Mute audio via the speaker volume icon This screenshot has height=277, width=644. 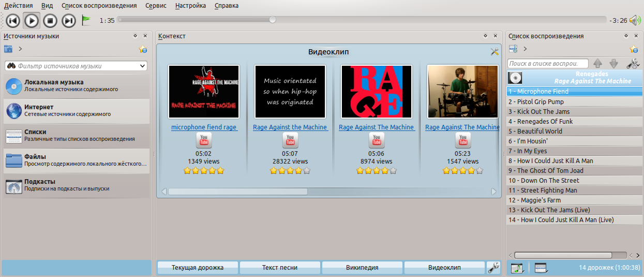(635, 21)
